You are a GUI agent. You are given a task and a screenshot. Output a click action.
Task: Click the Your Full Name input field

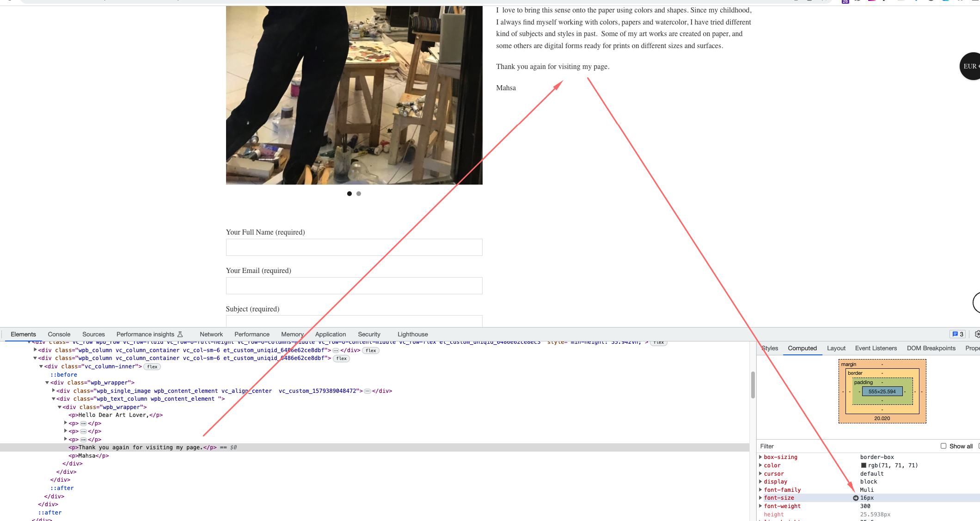coord(354,247)
